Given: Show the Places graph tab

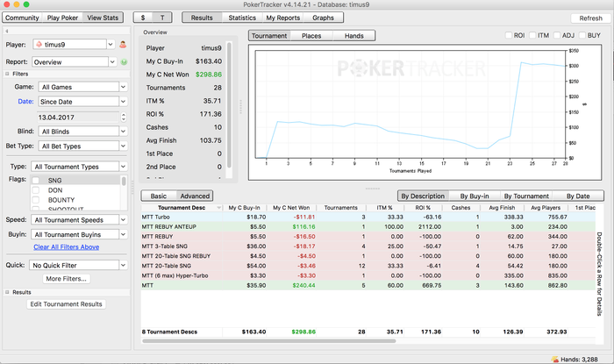Looking at the screenshot, I should tap(311, 36).
